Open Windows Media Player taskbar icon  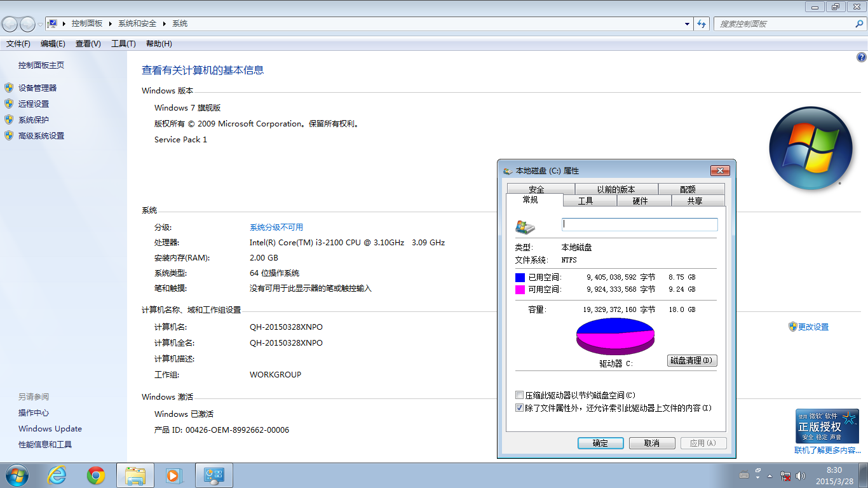173,475
